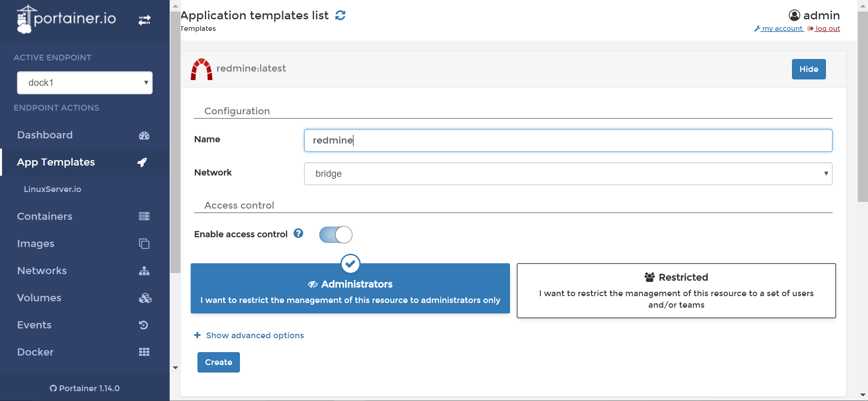This screenshot has width=868, height=401.
Task: Click the Name input field containing redmine
Action: point(568,140)
